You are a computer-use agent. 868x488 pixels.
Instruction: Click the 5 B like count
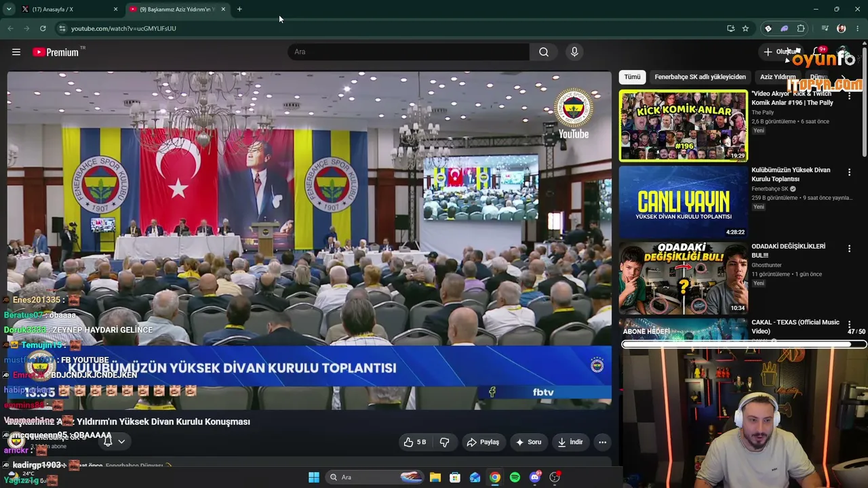[421, 442]
